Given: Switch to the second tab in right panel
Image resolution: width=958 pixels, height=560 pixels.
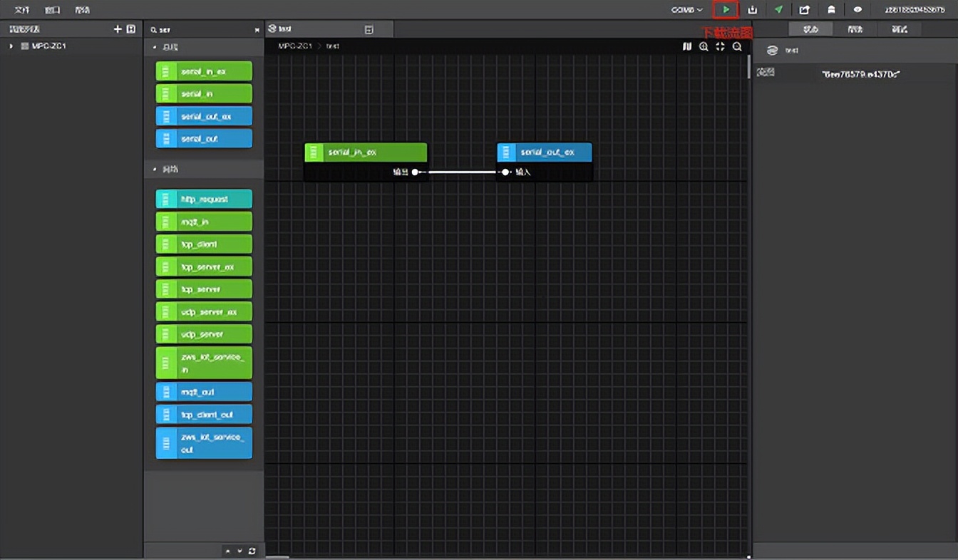Looking at the screenshot, I should click(855, 29).
